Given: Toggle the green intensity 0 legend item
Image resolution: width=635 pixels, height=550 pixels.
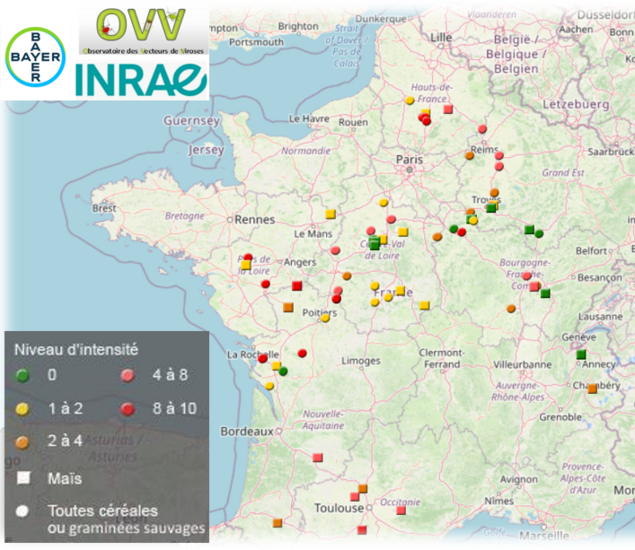Looking at the screenshot, I should coord(20,377).
